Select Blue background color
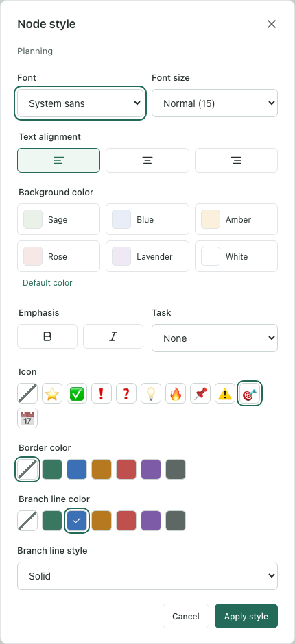 [x=147, y=219]
